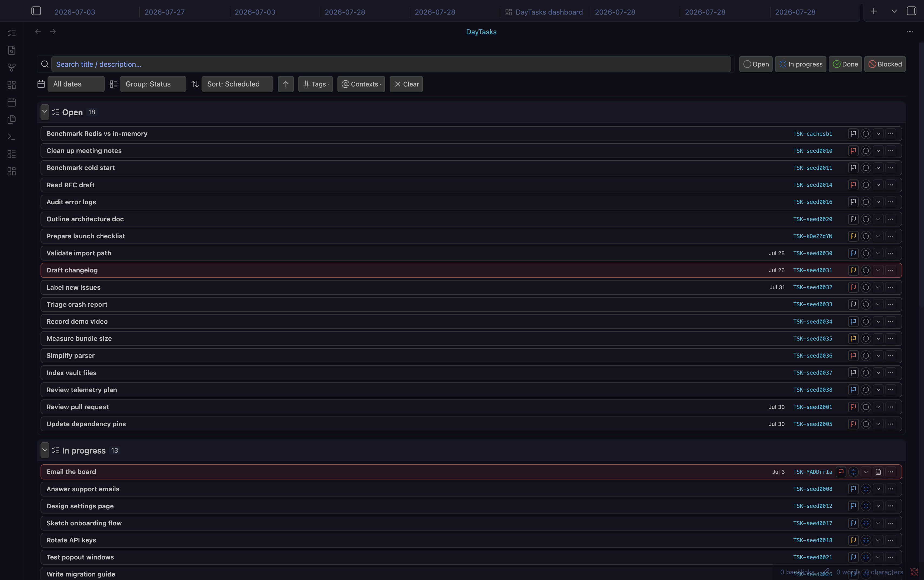The height and width of the screenshot is (580, 924).
Task: Open a new tab with plus icon
Action: click(873, 11)
